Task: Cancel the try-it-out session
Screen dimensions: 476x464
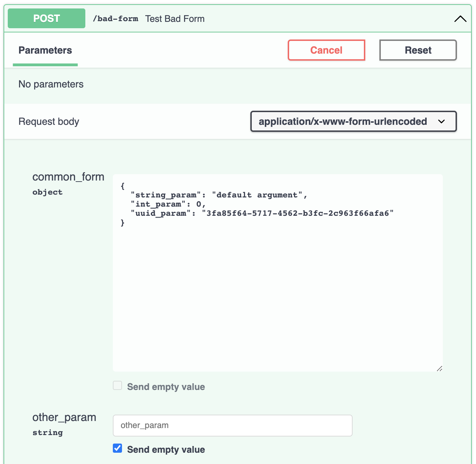Action: click(327, 50)
